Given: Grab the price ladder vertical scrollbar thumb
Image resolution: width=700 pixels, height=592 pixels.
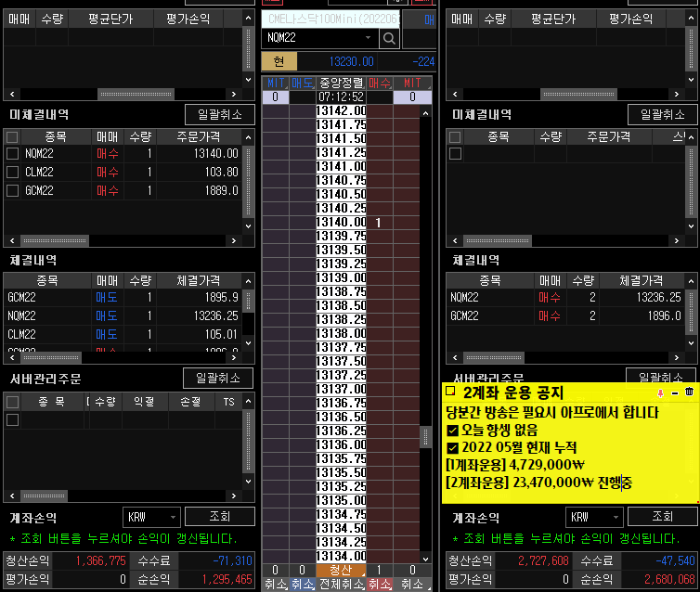Looking at the screenshot, I should coord(425,437).
